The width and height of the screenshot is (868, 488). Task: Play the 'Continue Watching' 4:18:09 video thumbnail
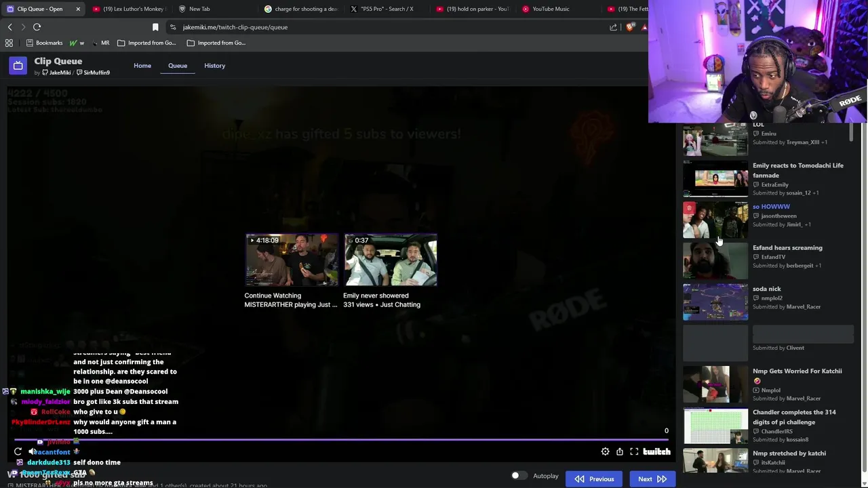point(292,260)
